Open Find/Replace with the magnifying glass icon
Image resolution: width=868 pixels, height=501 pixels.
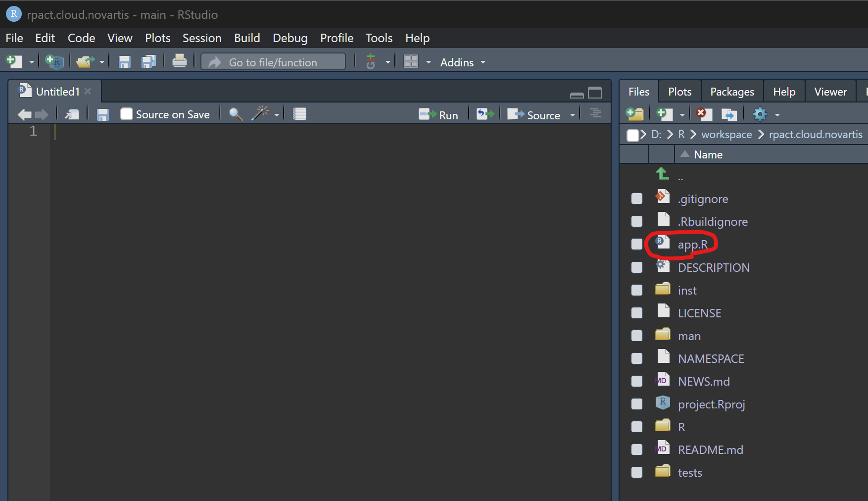235,114
